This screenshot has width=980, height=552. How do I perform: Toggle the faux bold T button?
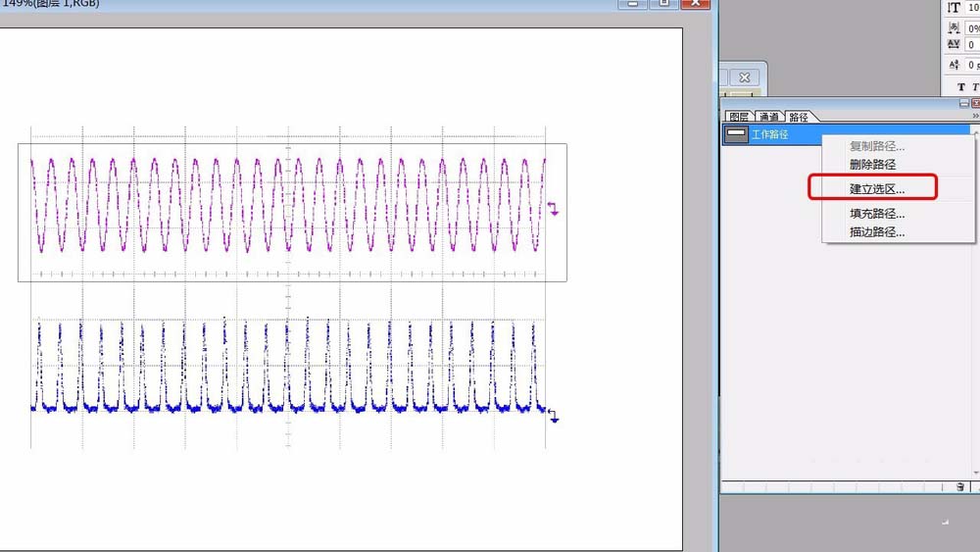[960, 87]
